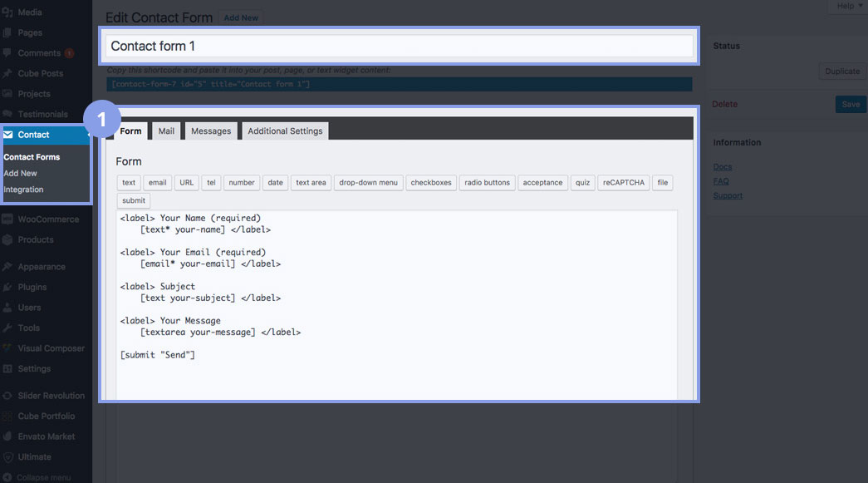The image size is (868, 483).
Task: Insert a checkboxes tag into form
Action: pos(431,183)
